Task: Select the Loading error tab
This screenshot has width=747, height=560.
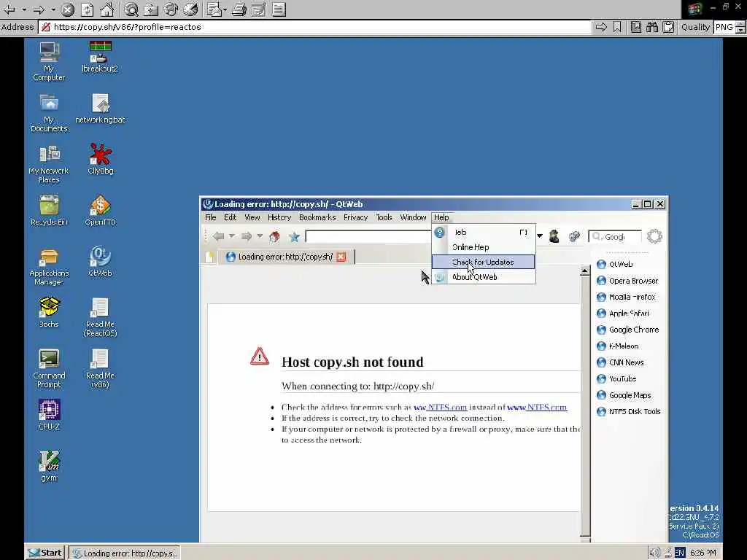Action: pyautogui.click(x=285, y=257)
